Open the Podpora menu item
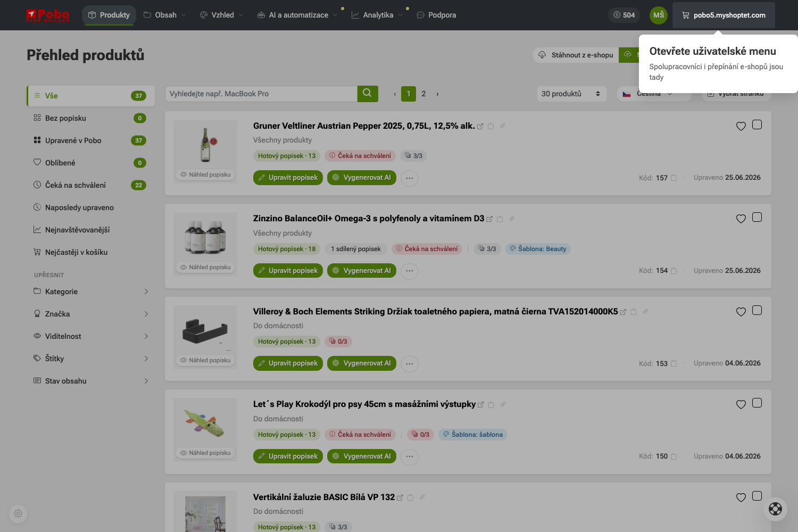Screen dimensions: 798x532 coord(436,15)
